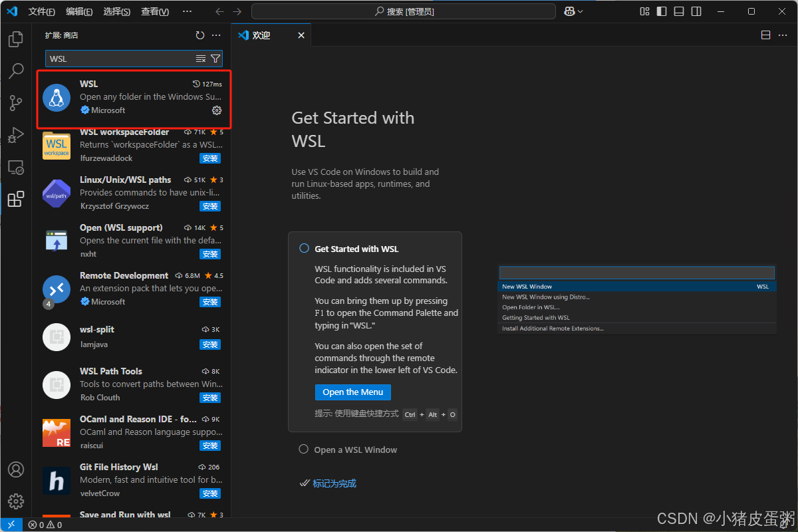Viewport: 798px width, 532px height.
Task: Open the WSL extension settings gear
Action: 216,110
